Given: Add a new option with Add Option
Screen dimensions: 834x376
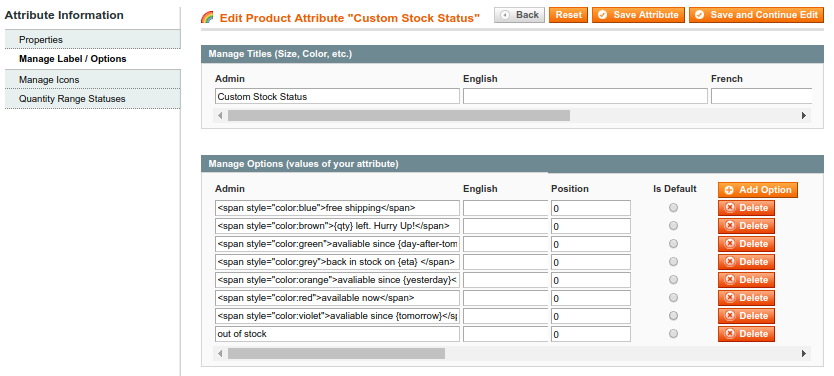Looking at the screenshot, I should [x=758, y=190].
